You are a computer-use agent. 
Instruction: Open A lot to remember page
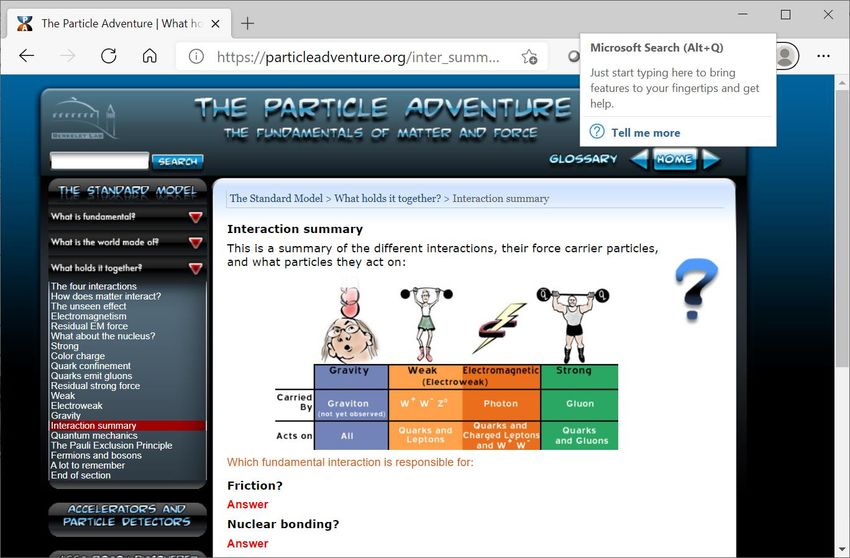87,465
